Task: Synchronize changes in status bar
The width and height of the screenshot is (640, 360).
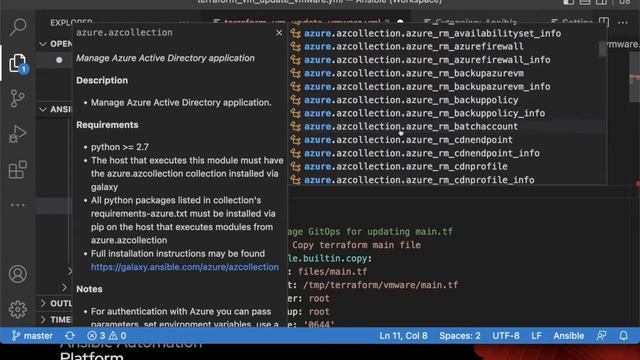Action: pos(70,336)
